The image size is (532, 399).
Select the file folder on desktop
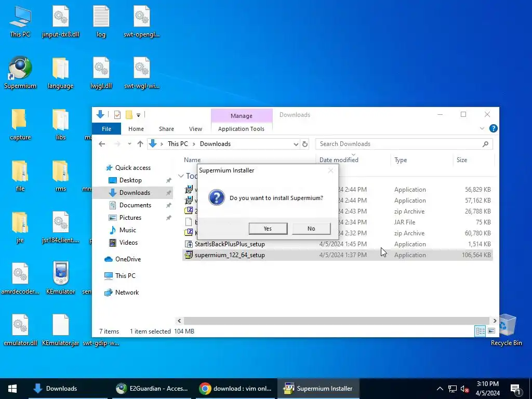(20, 176)
